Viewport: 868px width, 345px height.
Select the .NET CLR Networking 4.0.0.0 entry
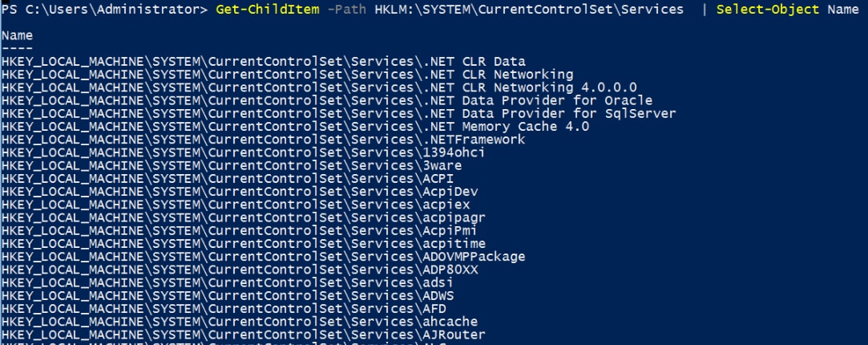click(x=319, y=87)
